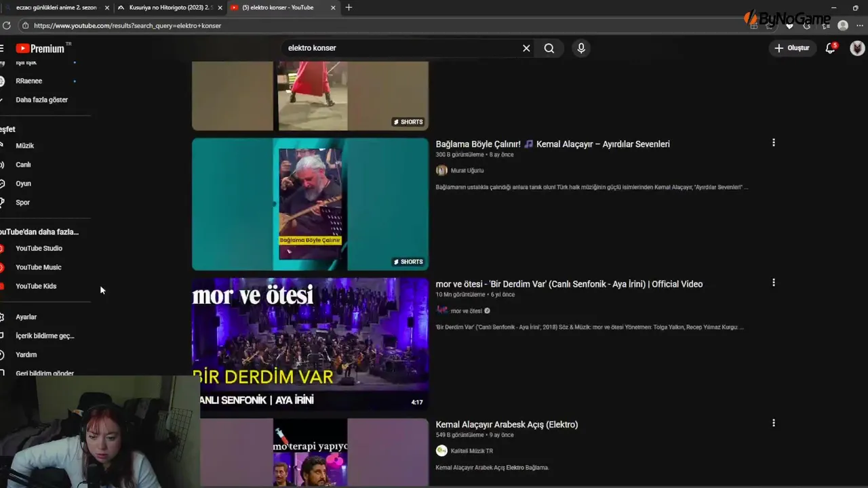Open mor ve ötesi channel avatar
This screenshot has width=868, height=488.
[x=441, y=310]
